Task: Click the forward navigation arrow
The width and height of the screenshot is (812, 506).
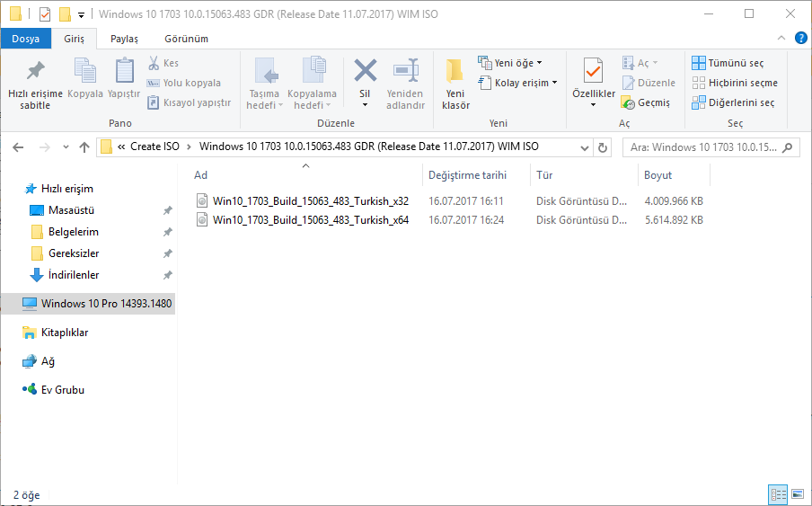Action: coord(45,147)
